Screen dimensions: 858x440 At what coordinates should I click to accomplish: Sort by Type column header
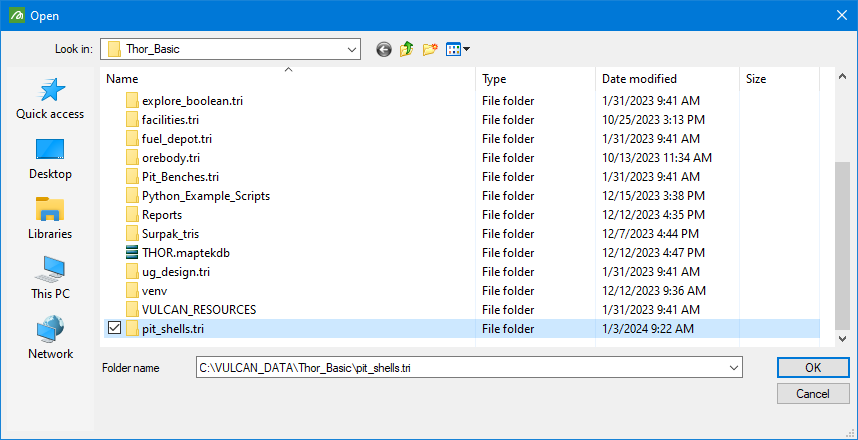coord(536,79)
